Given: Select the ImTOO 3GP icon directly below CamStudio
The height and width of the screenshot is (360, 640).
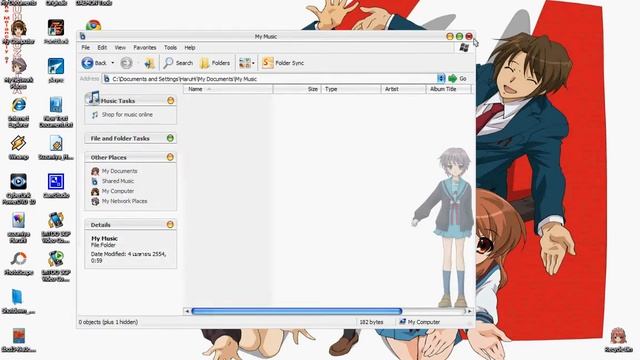Looking at the screenshot, I should [56, 227].
